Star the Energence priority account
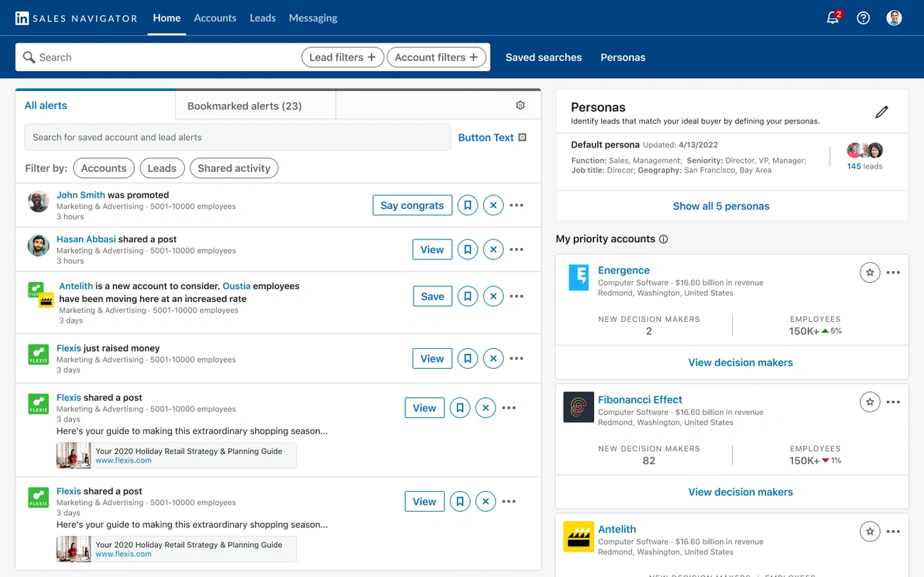Image resolution: width=924 pixels, height=577 pixels. pos(869,272)
